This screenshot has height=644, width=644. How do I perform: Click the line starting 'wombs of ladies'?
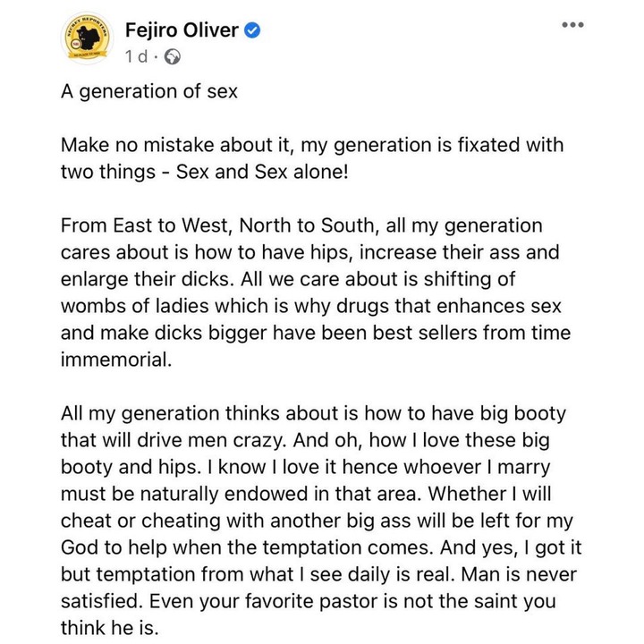(311, 307)
